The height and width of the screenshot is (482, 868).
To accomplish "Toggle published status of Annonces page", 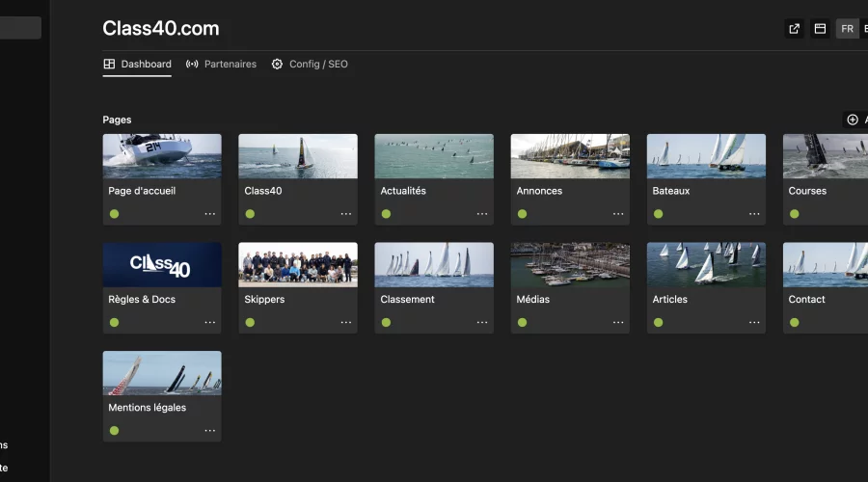I will pyautogui.click(x=522, y=214).
